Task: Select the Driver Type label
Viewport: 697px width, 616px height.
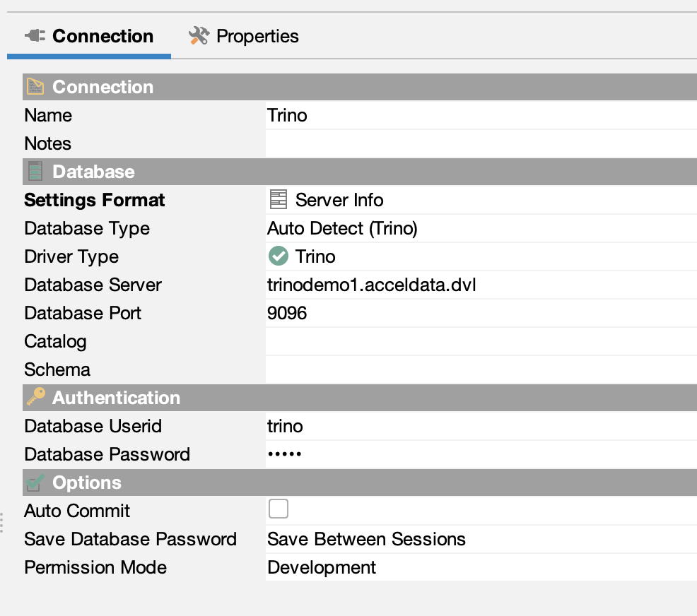Action: pyautogui.click(x=71, y=257)
